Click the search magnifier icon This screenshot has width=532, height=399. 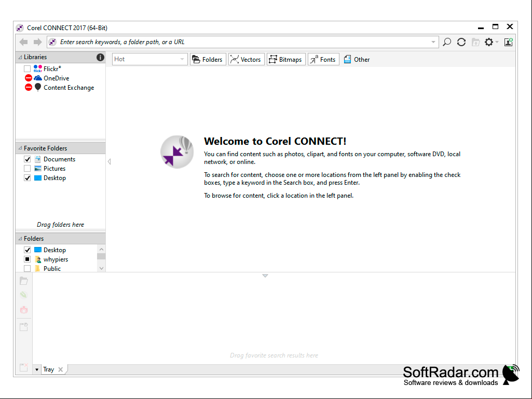(447, 42)
